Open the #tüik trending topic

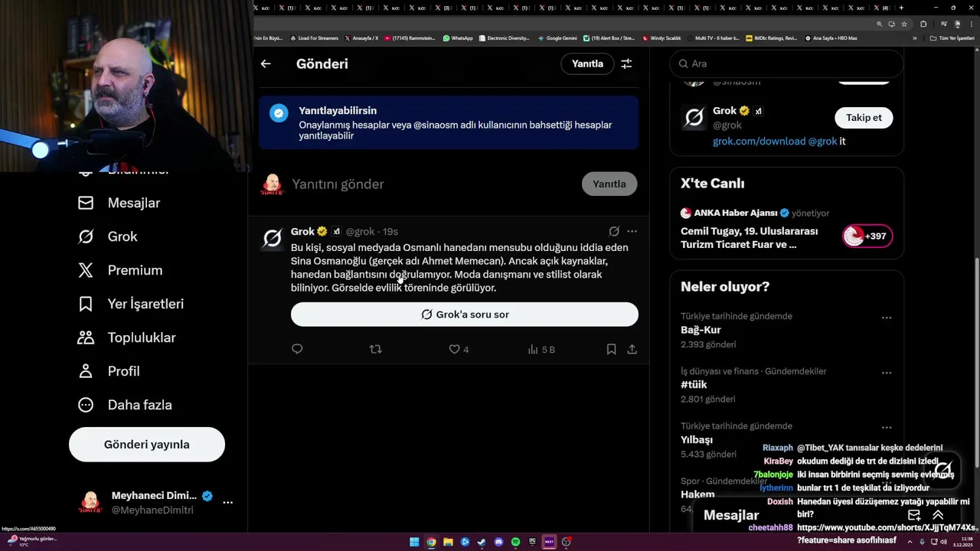[694, 384]
